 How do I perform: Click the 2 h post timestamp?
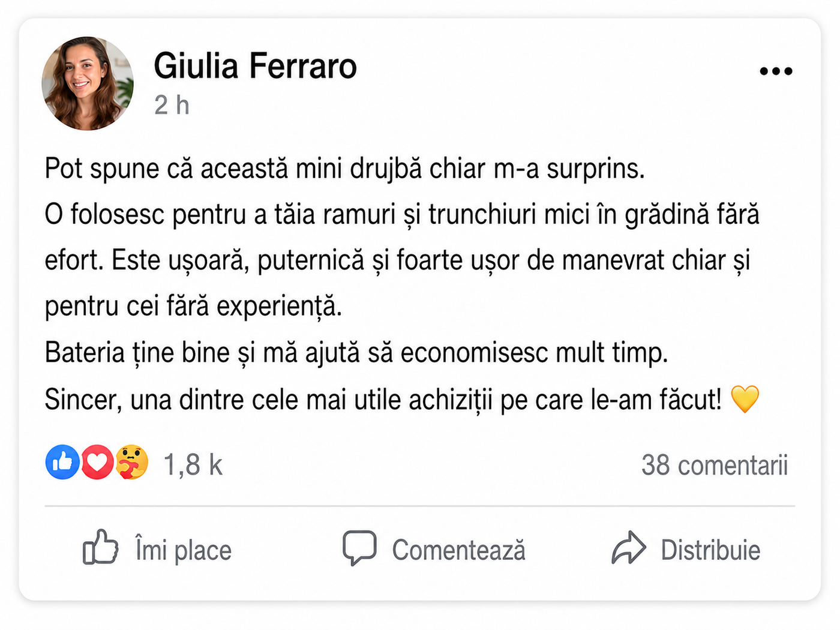click(x=172, y=105)
